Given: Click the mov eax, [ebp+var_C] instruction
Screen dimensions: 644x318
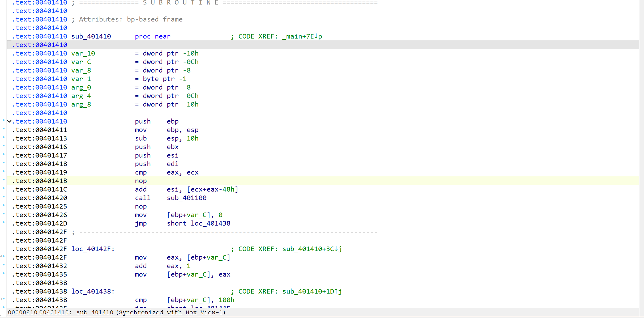Looking at the screenshot, I should click(x=183, y=257).
